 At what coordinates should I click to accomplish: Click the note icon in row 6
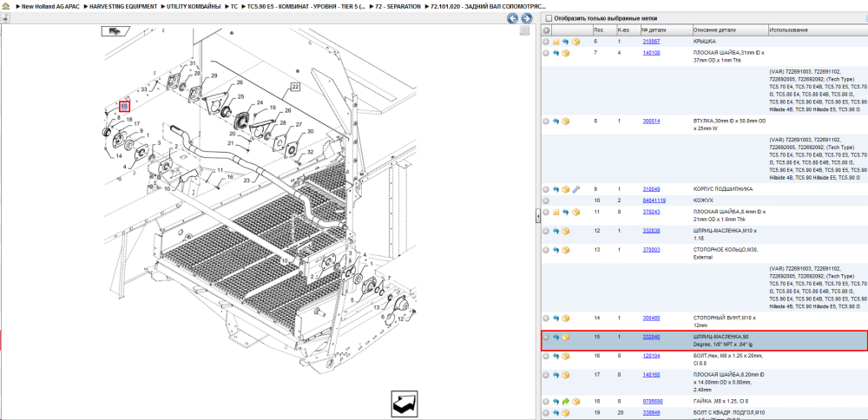click(x=556, y=42)
